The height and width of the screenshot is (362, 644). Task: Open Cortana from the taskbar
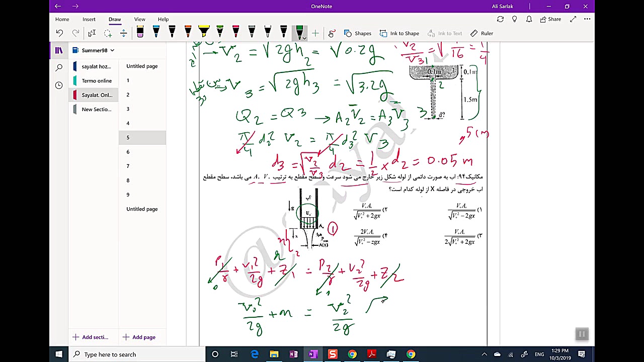coord(215,354)
